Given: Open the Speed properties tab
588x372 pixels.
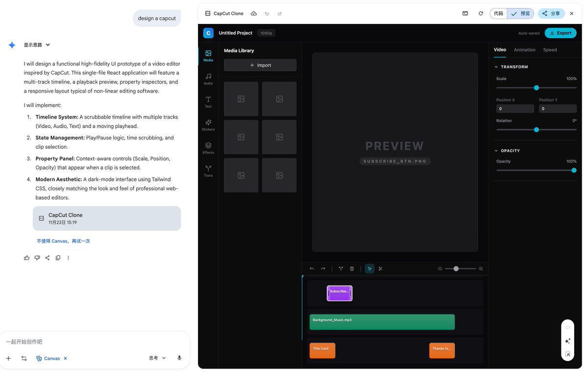Looking at the screenshot, I should pos(550,50).
